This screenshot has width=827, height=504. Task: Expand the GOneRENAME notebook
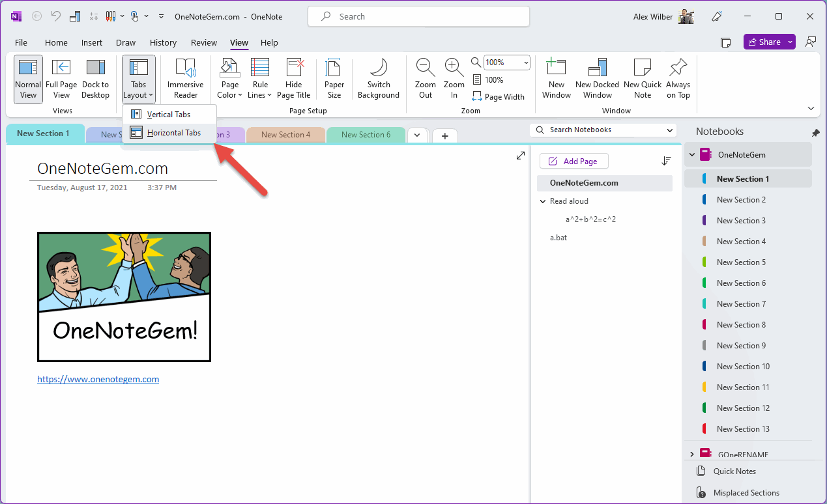click(692, 454)
